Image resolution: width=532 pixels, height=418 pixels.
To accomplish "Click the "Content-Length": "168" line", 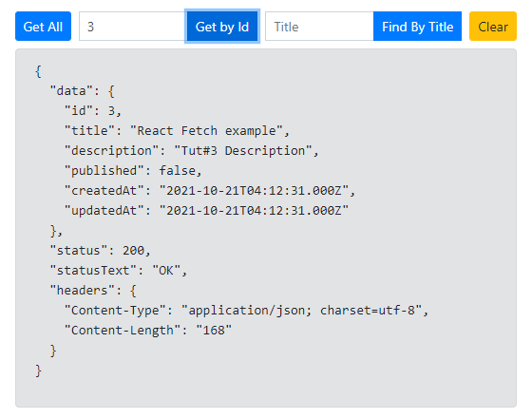I will 148,331.
